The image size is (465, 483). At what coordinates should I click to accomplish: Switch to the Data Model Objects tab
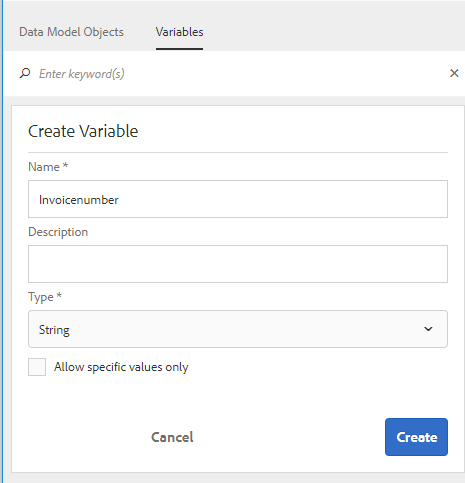tap(71, 32)
